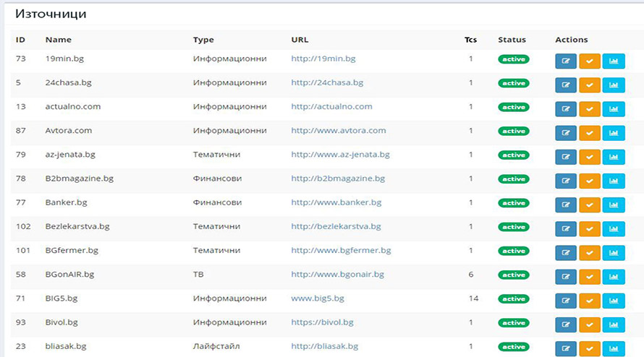Click the Лайфстайл type cell
The width and height of the screenshot is (644, 357).
[216, 346]
